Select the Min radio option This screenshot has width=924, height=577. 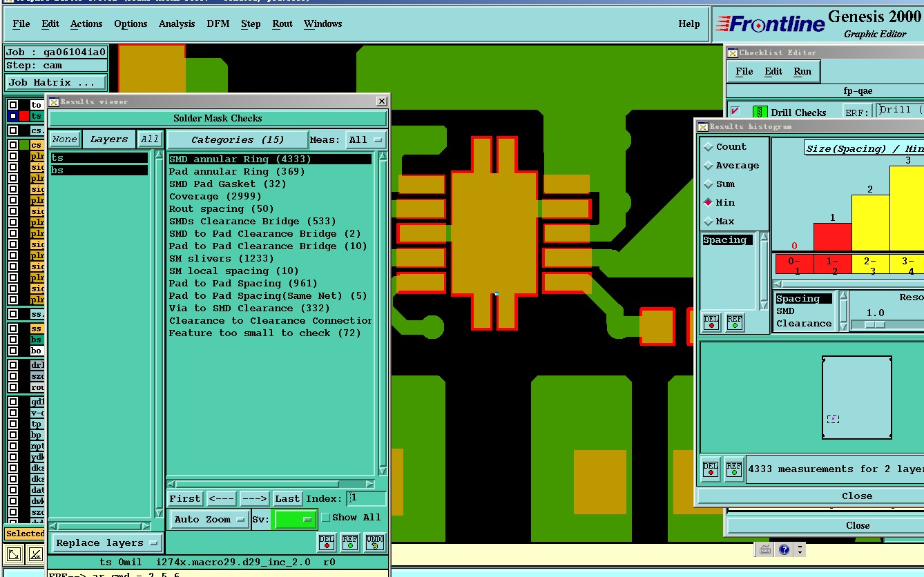click(x=709, y=203)
